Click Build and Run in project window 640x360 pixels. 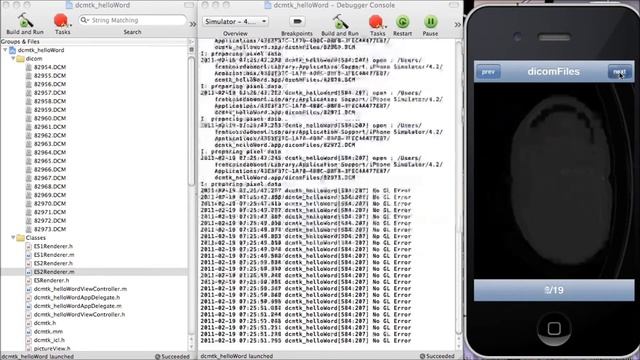24,24
